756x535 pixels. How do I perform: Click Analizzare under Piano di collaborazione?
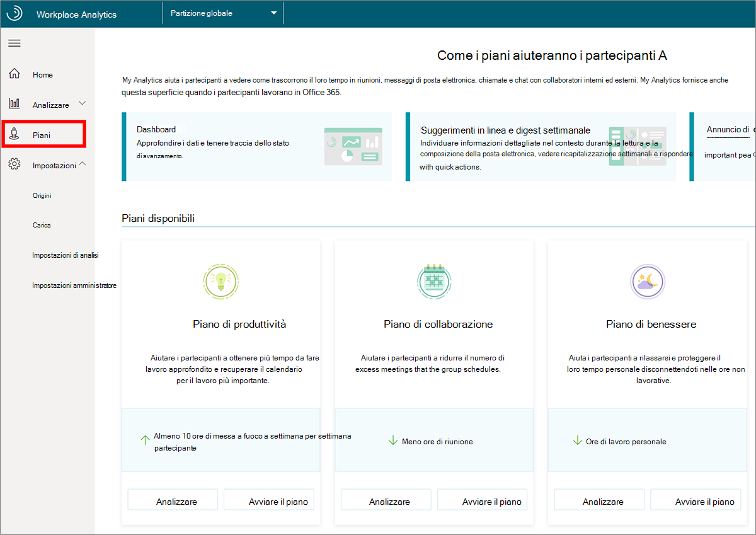click(x=386, y=500)
